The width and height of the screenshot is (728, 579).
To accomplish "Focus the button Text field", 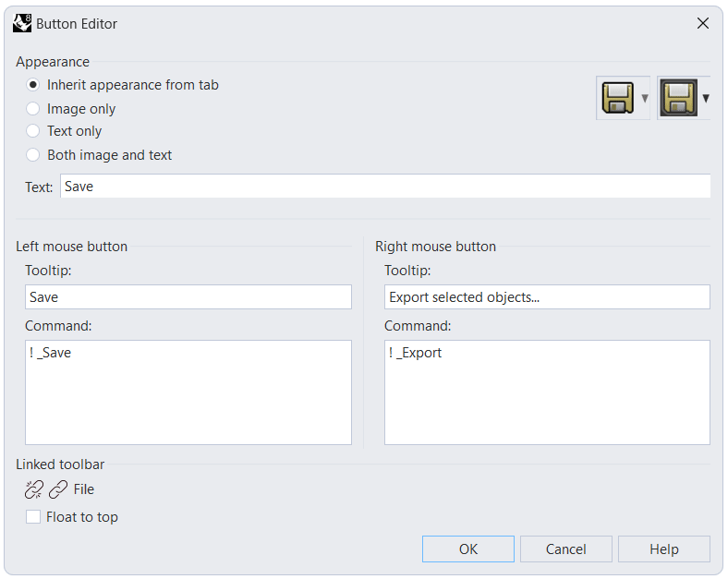I will (384, 187).
